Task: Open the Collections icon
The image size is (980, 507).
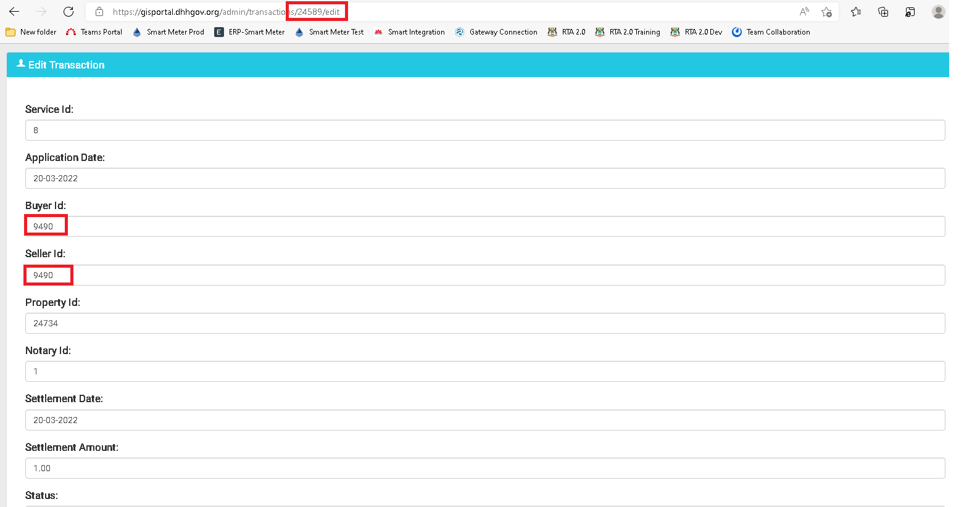Action: point(883,12)
